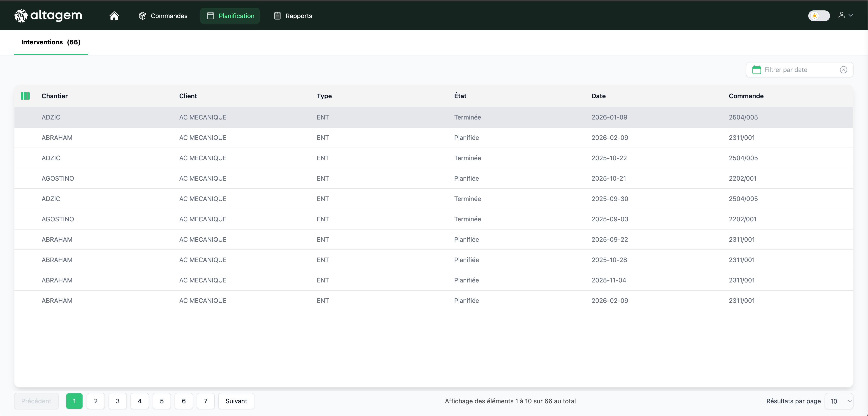Image resolution: width=868 pixels, height=416 pixels.
Task: Clear the date filter with X icon
Action: [x=843, y=70]
